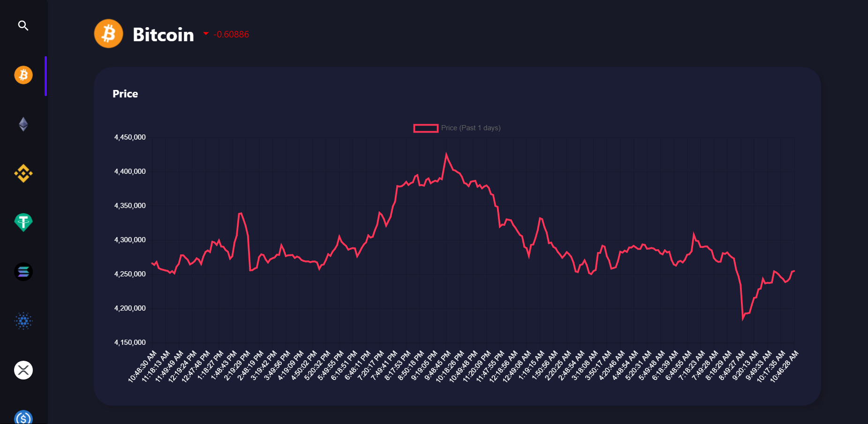Image resolution: width=868 pixels, height=424 pixels.
Task: Select the XRP coin icon
Action: pyautogui.click(x=23, y=370)
